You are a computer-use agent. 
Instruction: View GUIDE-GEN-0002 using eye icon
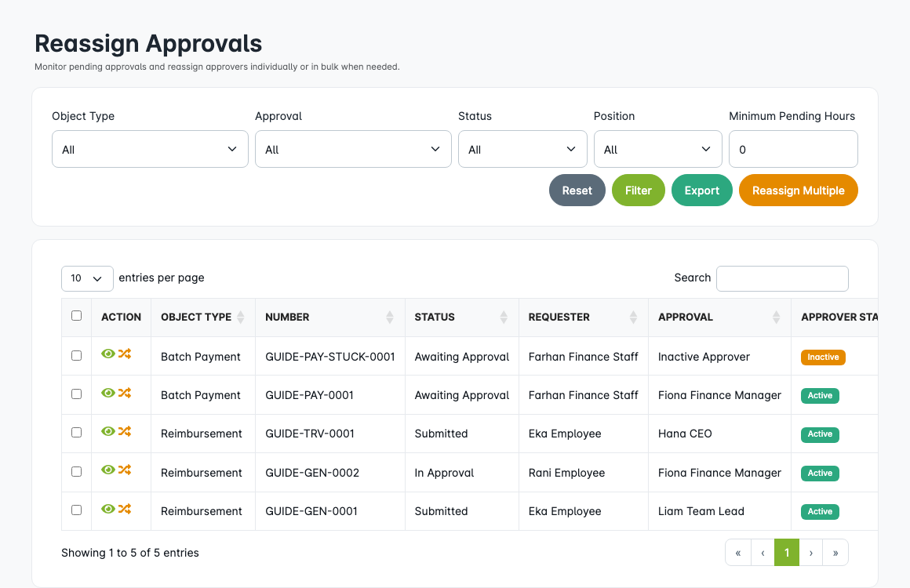(108, 470)
